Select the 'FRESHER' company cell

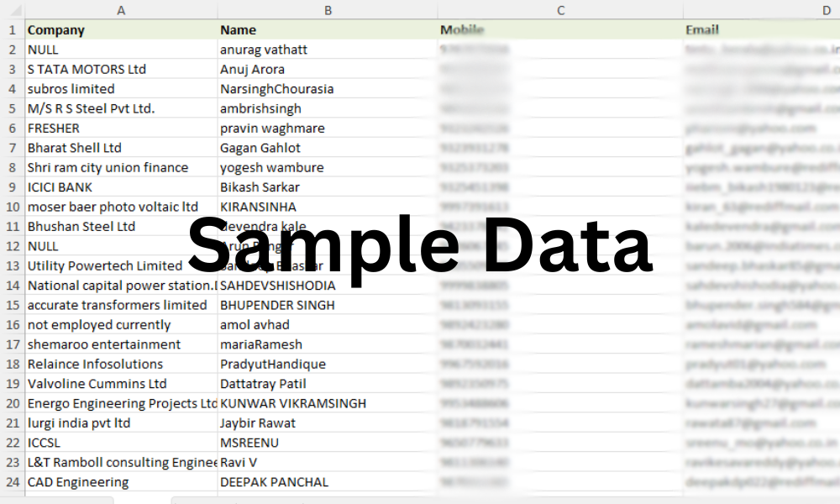click(121, 128)
